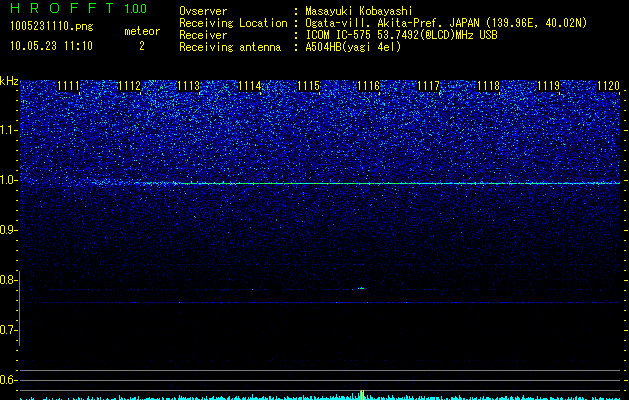Click the meteor count value 2

[x=142, y=46]
